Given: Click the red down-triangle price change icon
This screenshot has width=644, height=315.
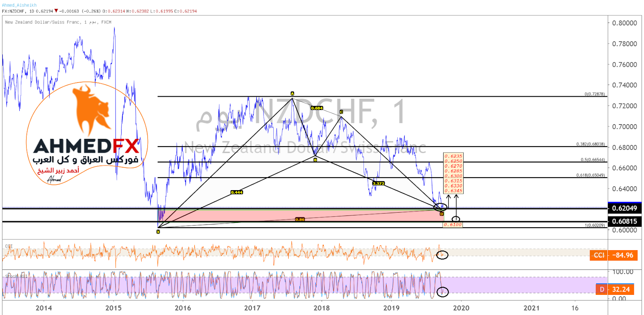Looking at the screenshot, I should 56,11.
